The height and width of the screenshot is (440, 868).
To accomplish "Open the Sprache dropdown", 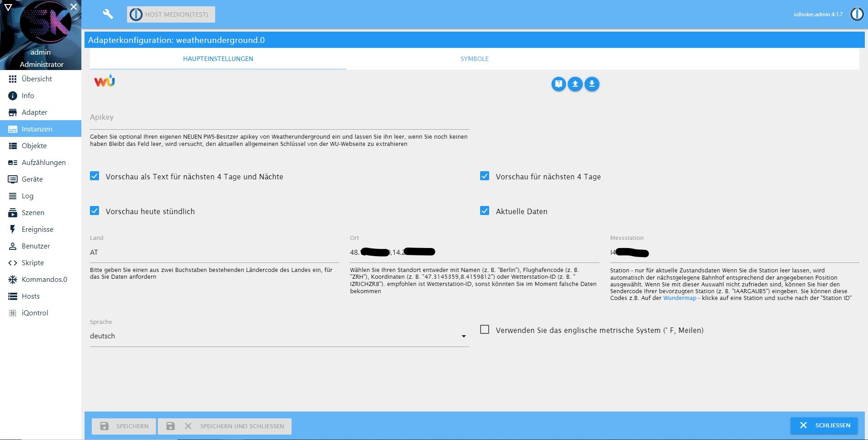I will pos(463,336).
